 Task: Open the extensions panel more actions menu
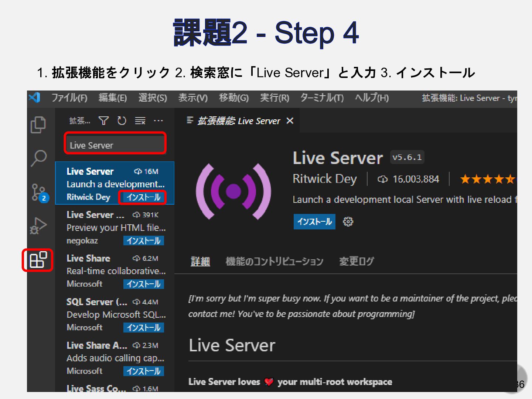pyautogui.click(x=158, y=120)
